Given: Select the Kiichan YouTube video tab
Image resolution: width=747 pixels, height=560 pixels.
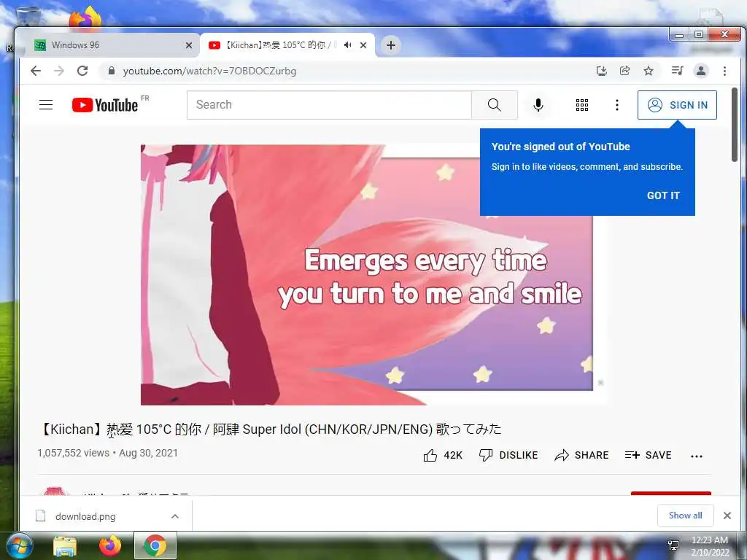Looking at the screenshot, I should [x=286, y=45].
